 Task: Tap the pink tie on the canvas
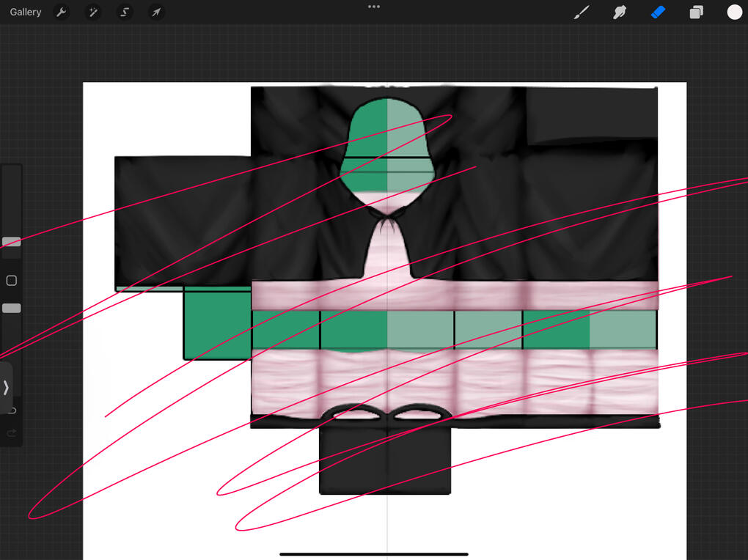tap(386, 249)
